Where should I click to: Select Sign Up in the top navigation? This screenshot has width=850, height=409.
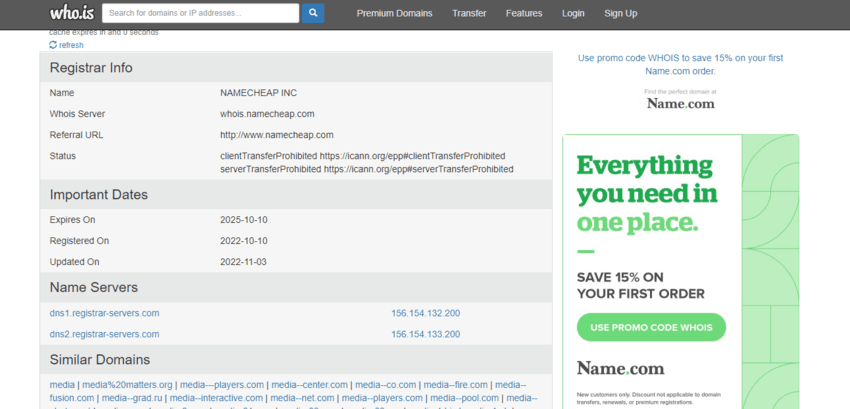[x=620, y=14]
